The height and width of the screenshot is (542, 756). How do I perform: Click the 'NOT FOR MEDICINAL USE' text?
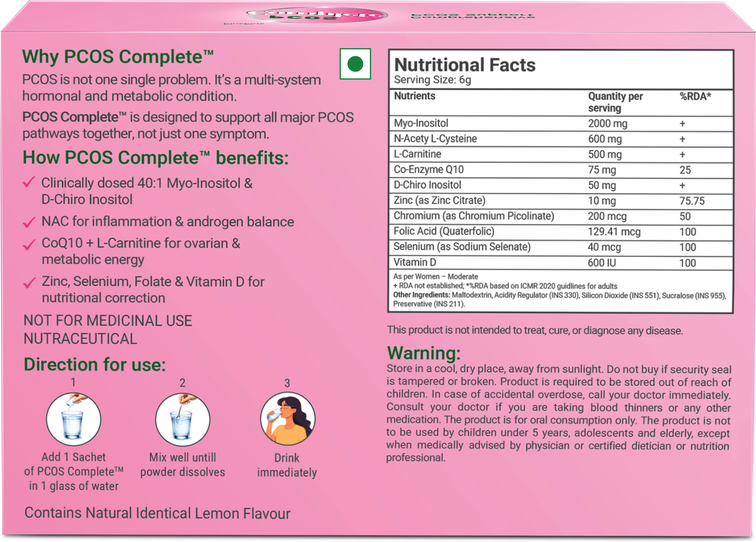point(108,321)
